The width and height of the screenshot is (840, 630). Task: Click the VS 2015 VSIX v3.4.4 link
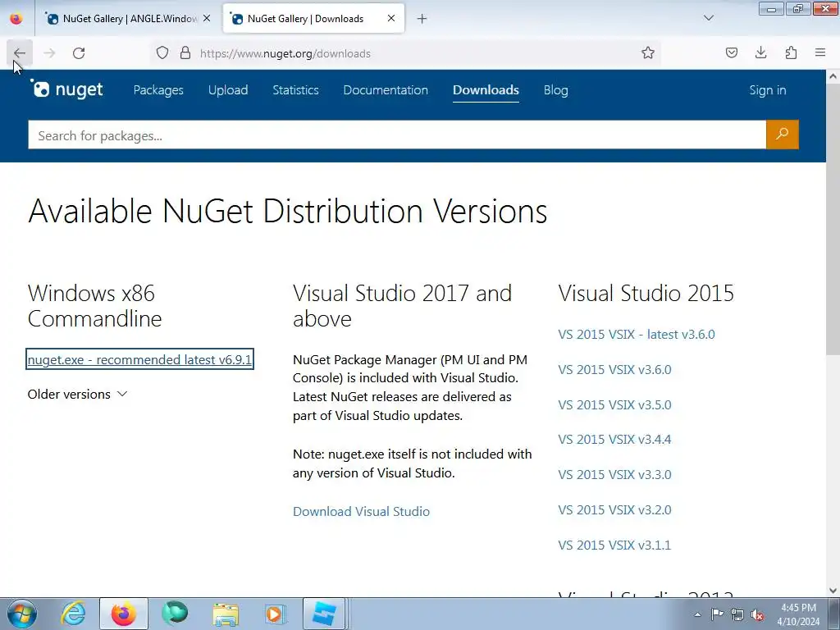click(614, 440)
